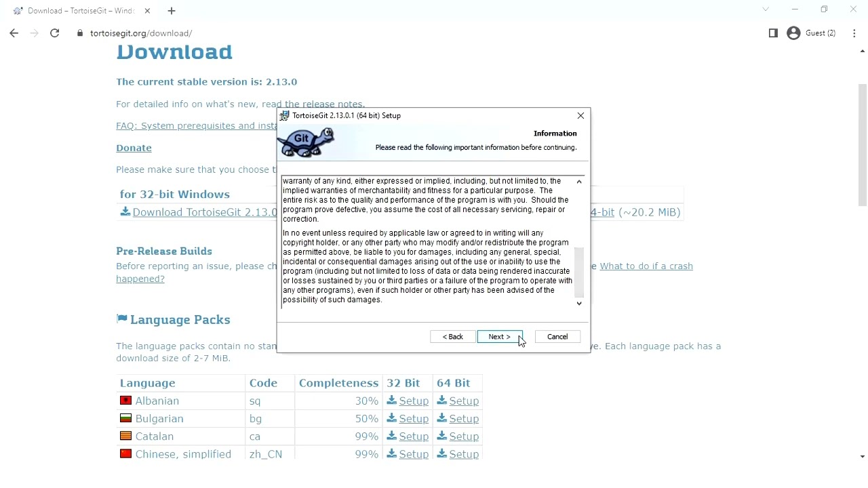
Task: Click the TortoiseGit turtle logo in setup
Action: [x=306, y=142]
